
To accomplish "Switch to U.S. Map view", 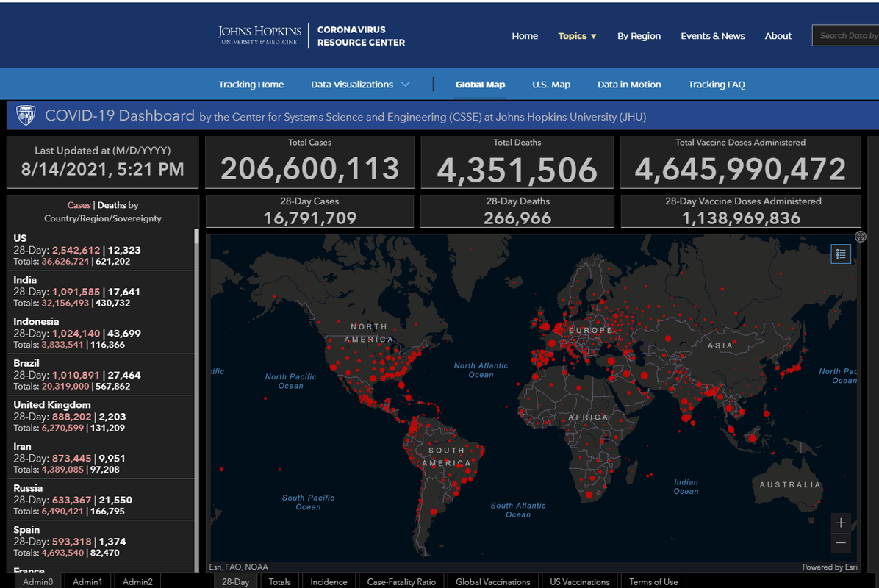I will 551,85.
